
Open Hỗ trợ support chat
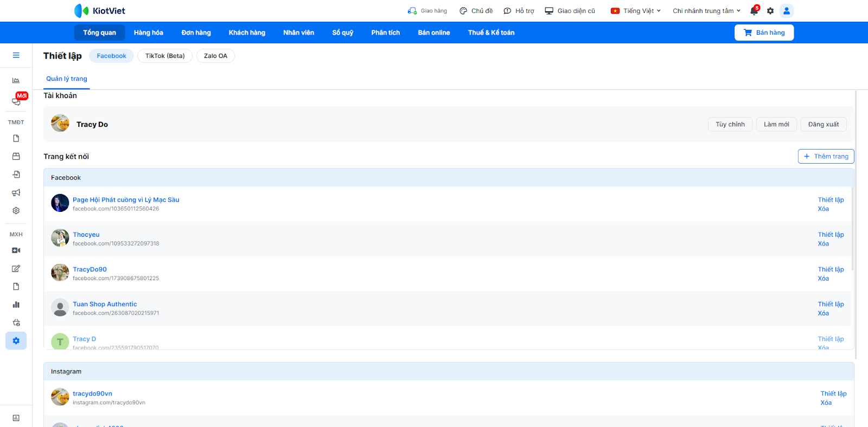coord(519,11)
